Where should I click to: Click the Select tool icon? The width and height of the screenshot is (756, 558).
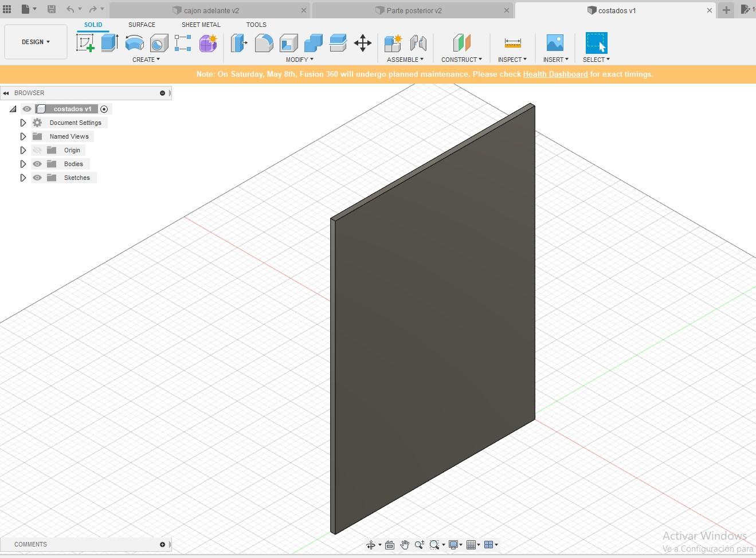point(596,43)
